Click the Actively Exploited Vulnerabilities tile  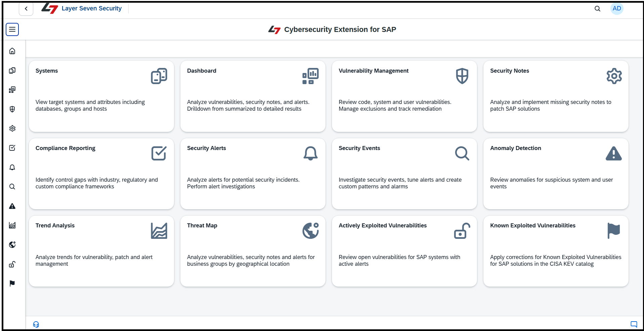pyautogui.click(x=404, y=251)
